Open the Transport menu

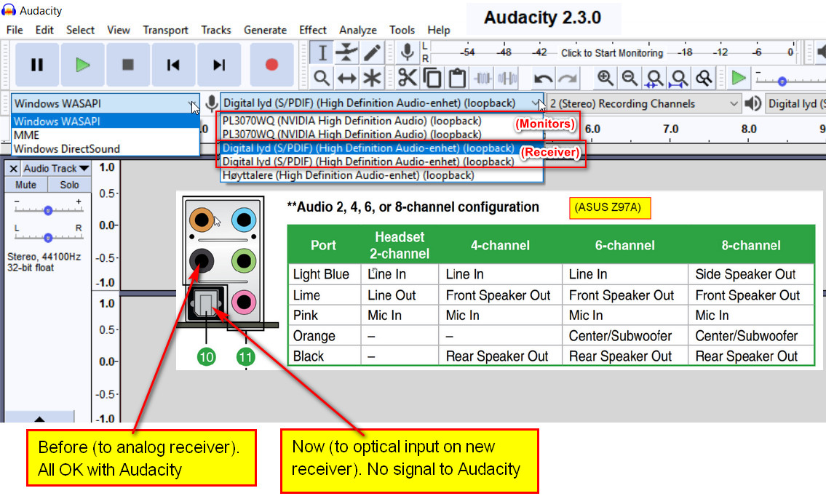click(x=165, y=30)
